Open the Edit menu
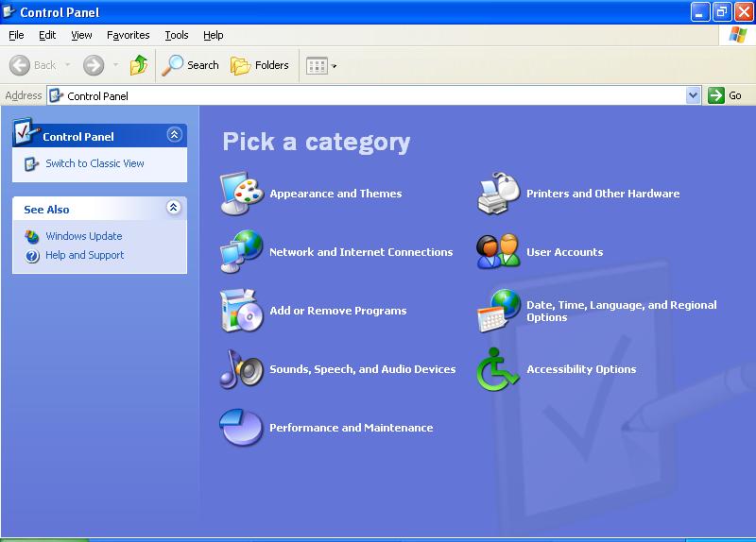Image resolution: width=756 pixels, height=542 pixels. [47, 35]
